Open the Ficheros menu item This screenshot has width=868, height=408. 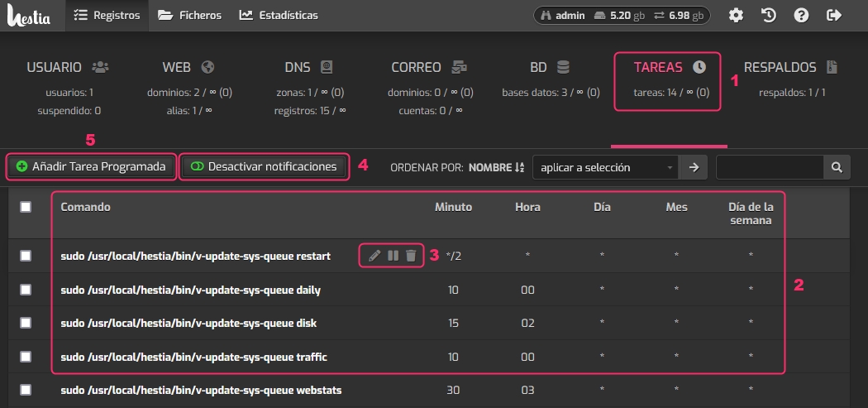coord(189,15)
